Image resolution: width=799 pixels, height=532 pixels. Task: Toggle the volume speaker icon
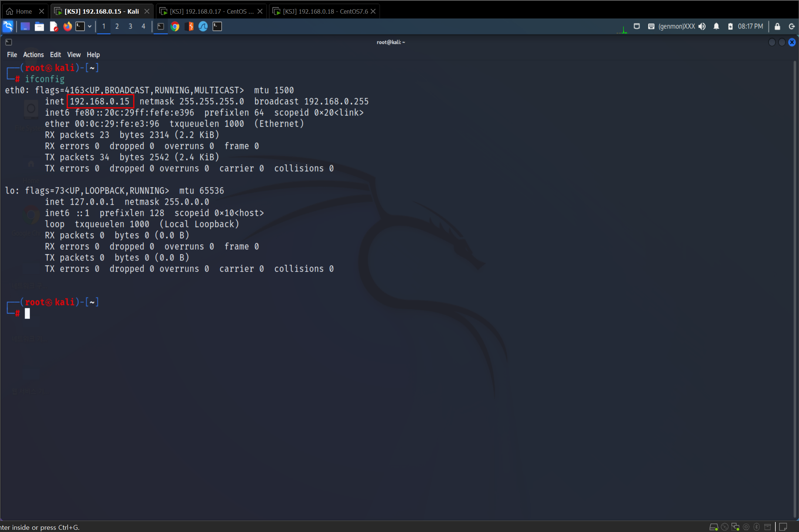coord(702,26)
